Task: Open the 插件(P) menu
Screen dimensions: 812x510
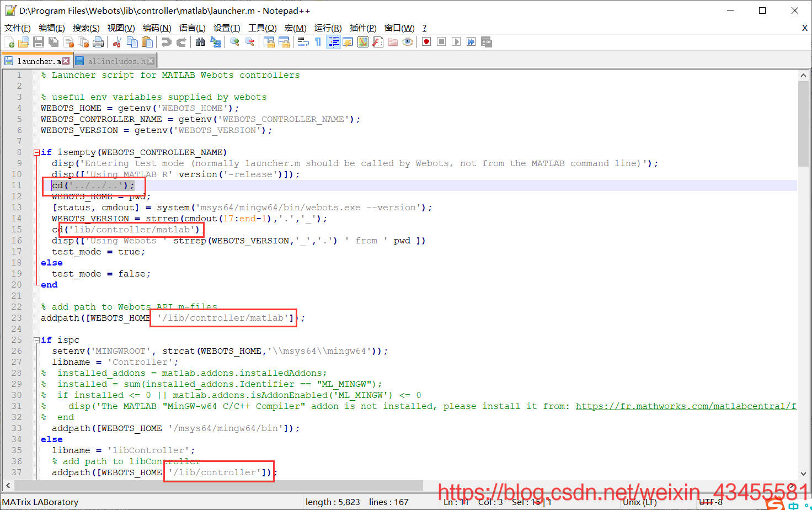Action: tap(363, 28)
